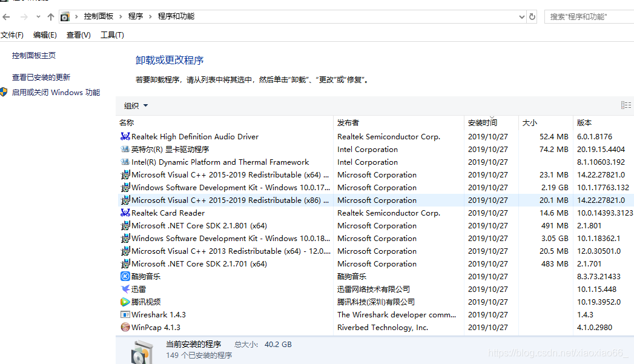Click Visual C++ 2015-2019 (x86) installer icon

click(125, 200)
